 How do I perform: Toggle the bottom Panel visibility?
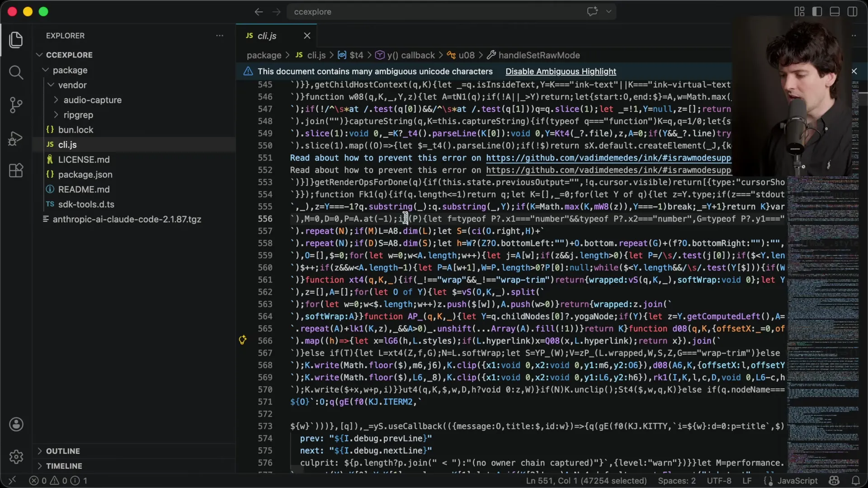(x=835, y=11)
